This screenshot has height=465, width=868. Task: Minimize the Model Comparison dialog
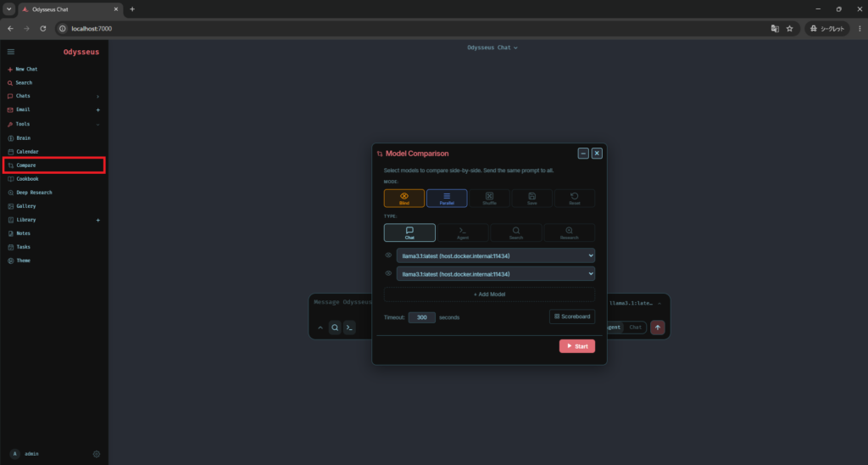(x=583, y=154)
